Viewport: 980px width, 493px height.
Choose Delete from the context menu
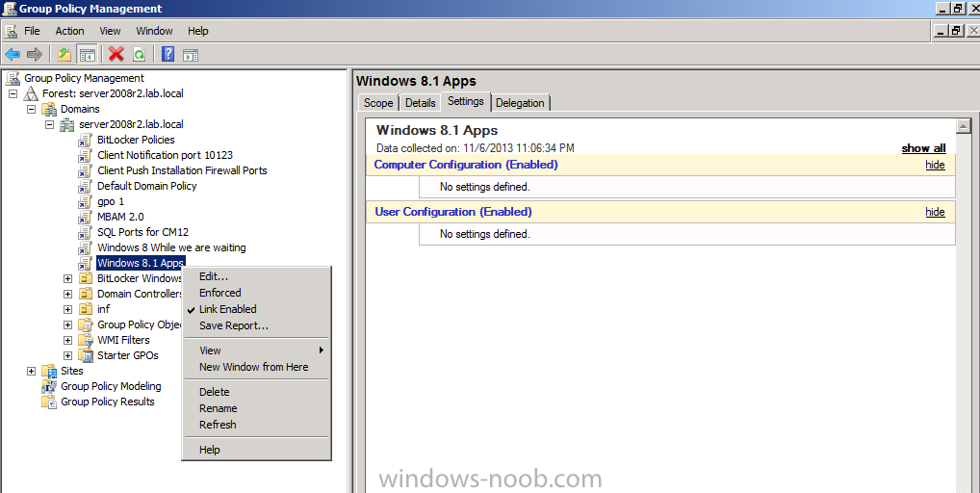[256, 392]
